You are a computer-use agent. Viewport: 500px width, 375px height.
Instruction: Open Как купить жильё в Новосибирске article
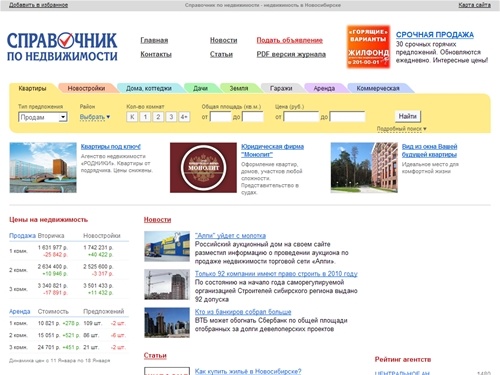248,371
